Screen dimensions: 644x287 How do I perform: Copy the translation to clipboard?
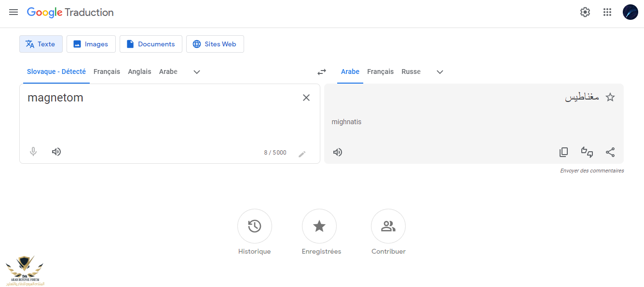pyautogui.click(x=563, y=152)
